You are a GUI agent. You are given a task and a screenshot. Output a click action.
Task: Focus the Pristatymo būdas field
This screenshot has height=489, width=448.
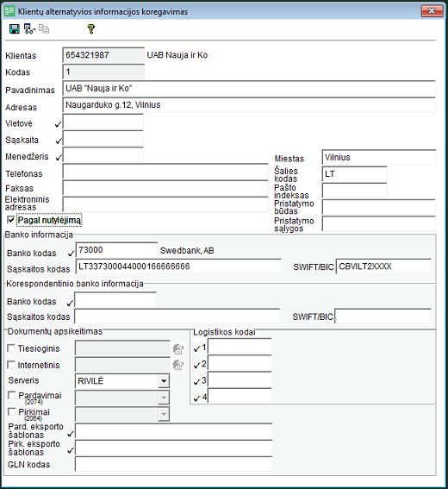pyautogui.click(x=378, y=207)
